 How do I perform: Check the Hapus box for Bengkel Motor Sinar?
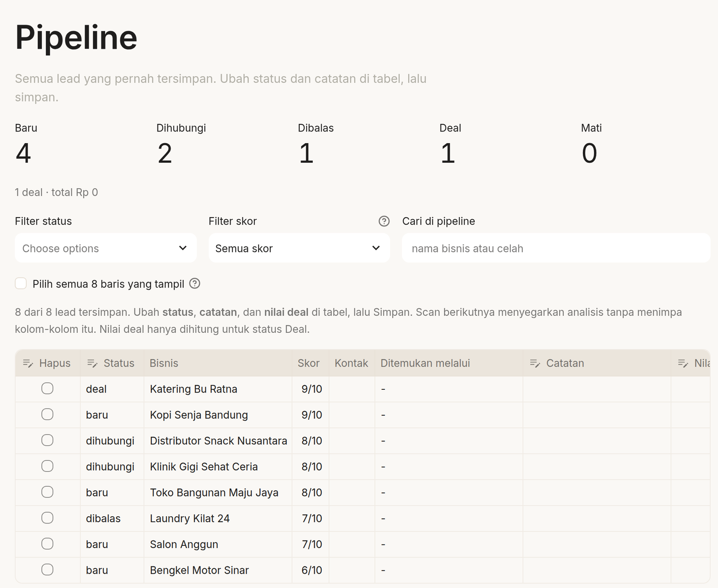pos(48,570)
